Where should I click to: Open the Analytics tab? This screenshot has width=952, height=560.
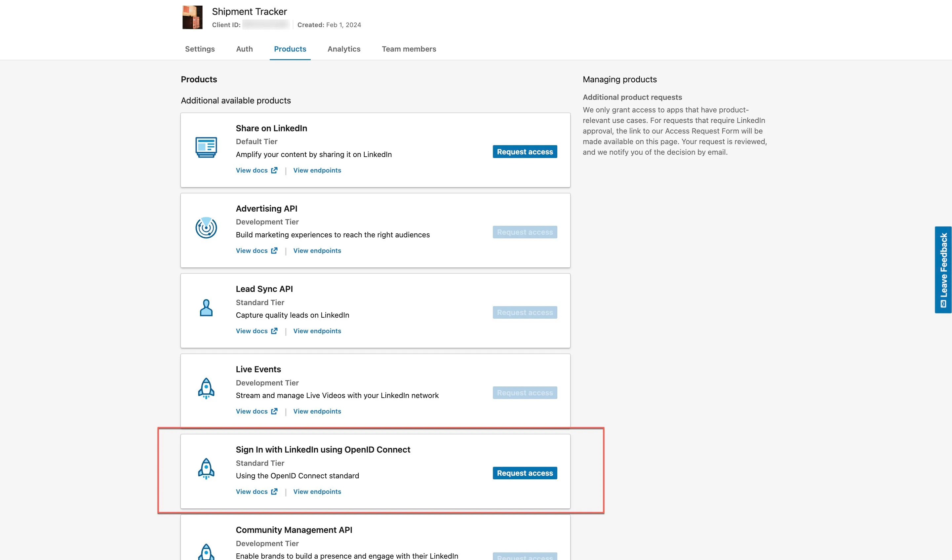(x=344, y=49)
